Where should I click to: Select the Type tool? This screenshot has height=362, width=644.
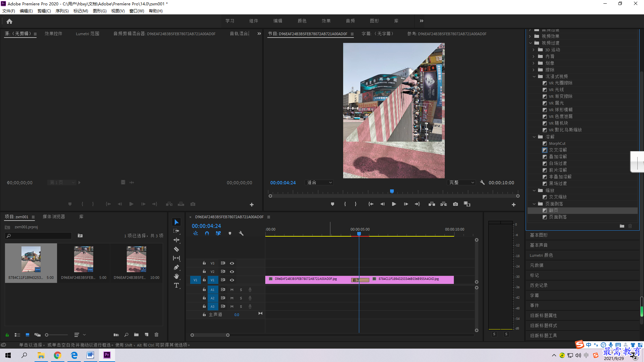tap(176, 285)
